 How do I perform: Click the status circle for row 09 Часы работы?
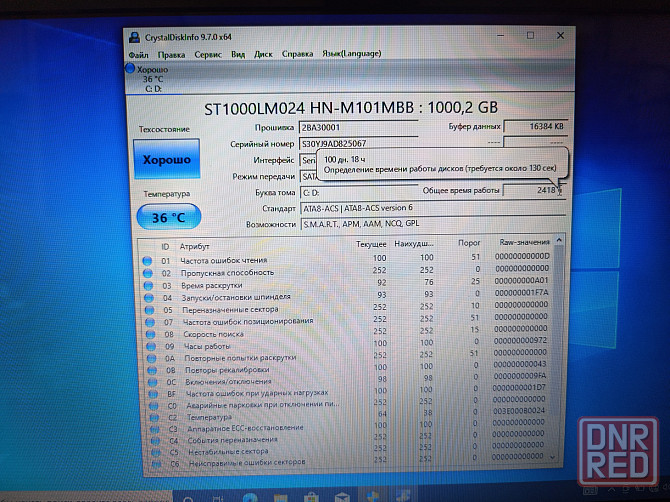151,346
